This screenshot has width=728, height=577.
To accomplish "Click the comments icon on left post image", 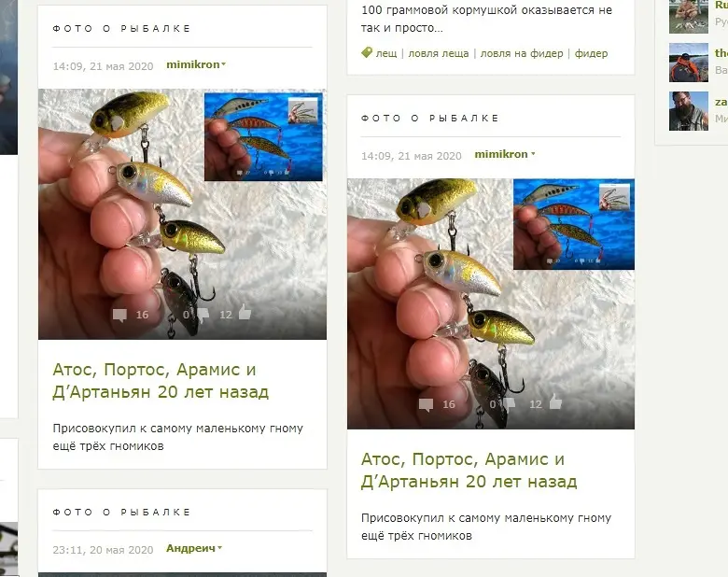I will point(119,316).
